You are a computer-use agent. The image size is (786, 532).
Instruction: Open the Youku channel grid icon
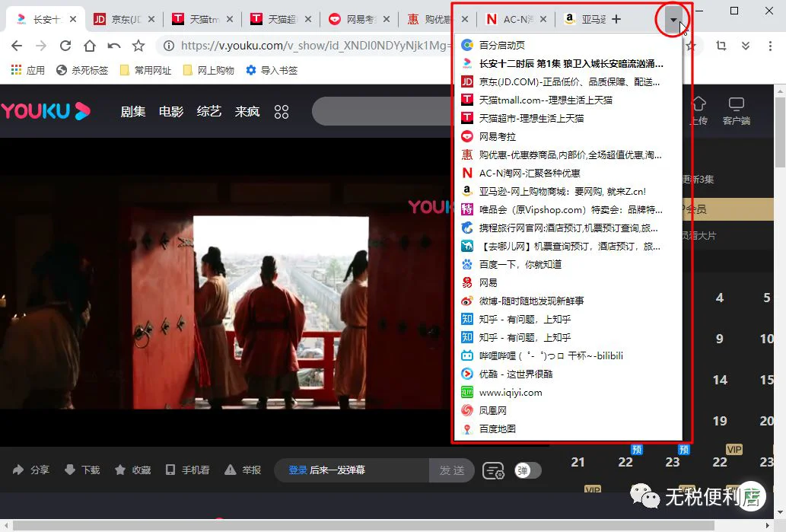[x=282, y=112]
